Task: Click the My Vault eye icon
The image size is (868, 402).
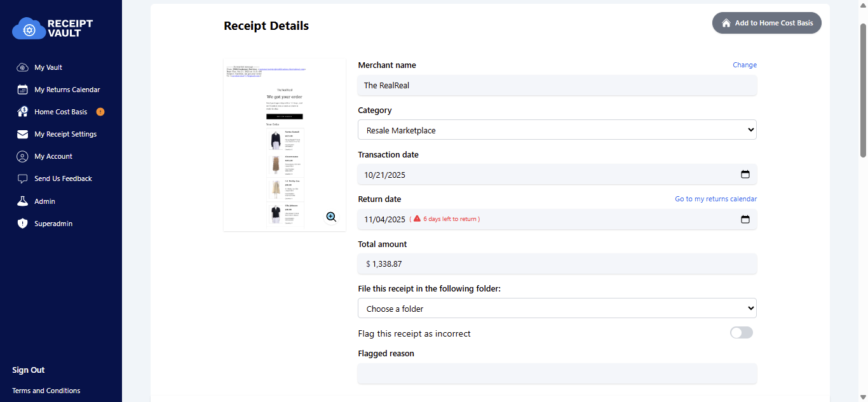Action: pos(22,67)
